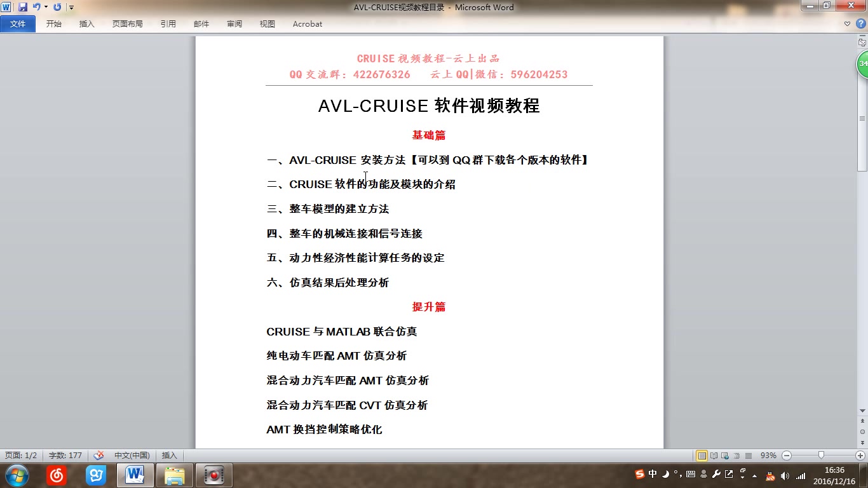Image resolution: width=868 pixels, height=488 pixels.
Task: Switch to web layout view
Action: tap(725, 456)
